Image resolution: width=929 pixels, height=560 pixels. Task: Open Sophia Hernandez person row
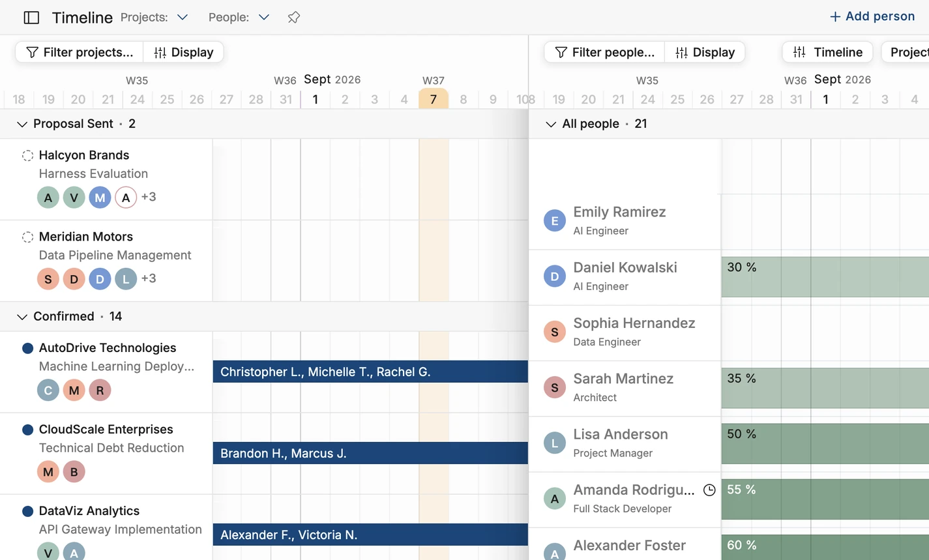coord(625,332)
